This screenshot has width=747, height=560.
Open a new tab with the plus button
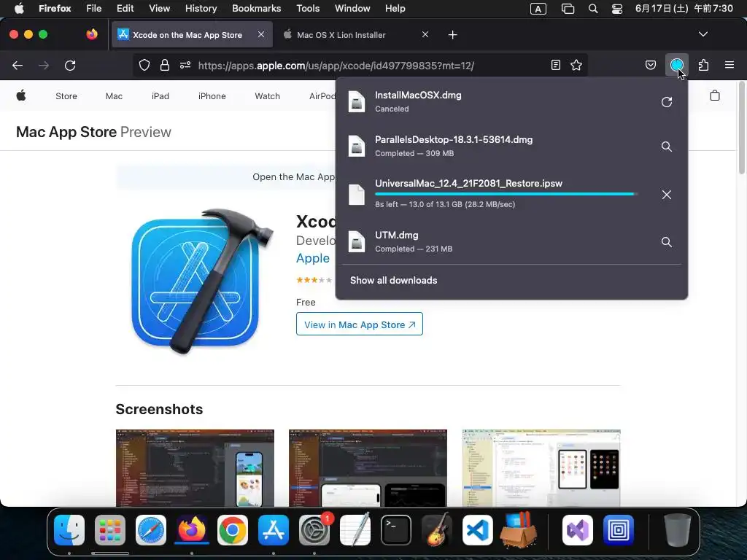pyautogui.click(x=452, y=35)
